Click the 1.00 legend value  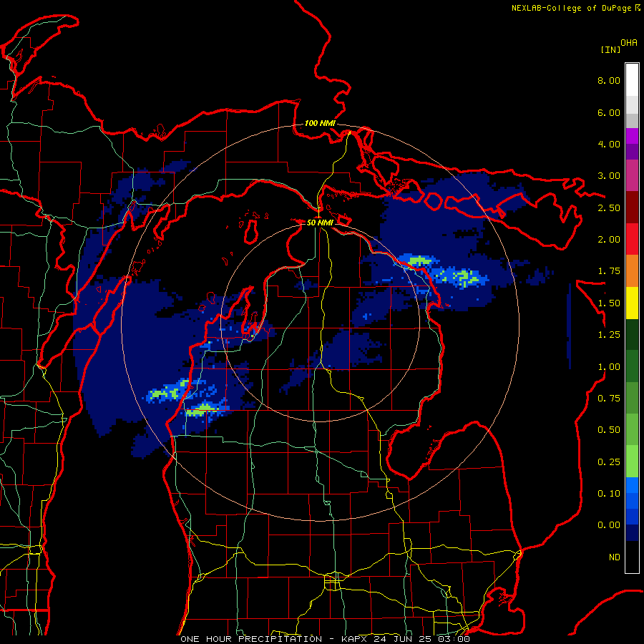tap(609, 367)
